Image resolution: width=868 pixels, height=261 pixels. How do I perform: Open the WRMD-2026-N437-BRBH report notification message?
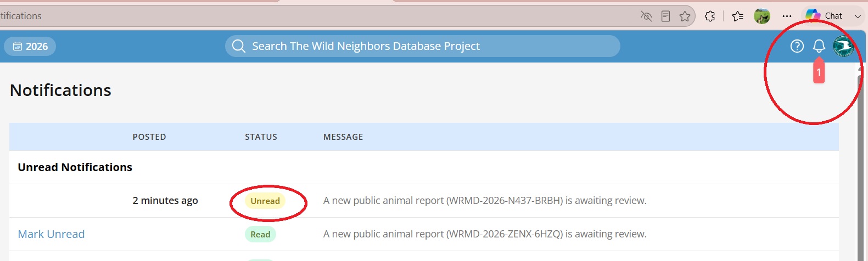485,201
